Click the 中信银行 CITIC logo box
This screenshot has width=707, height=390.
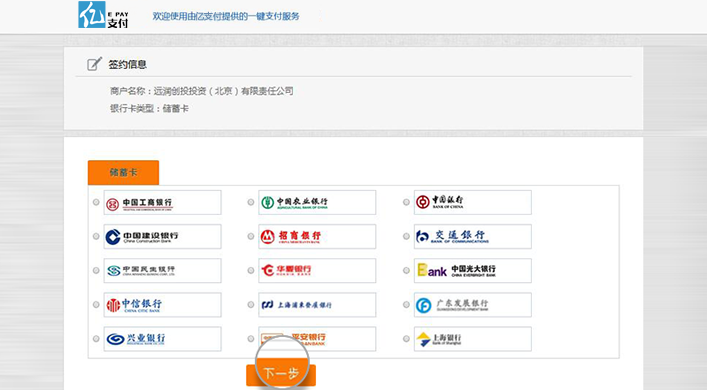pos(162,305)
